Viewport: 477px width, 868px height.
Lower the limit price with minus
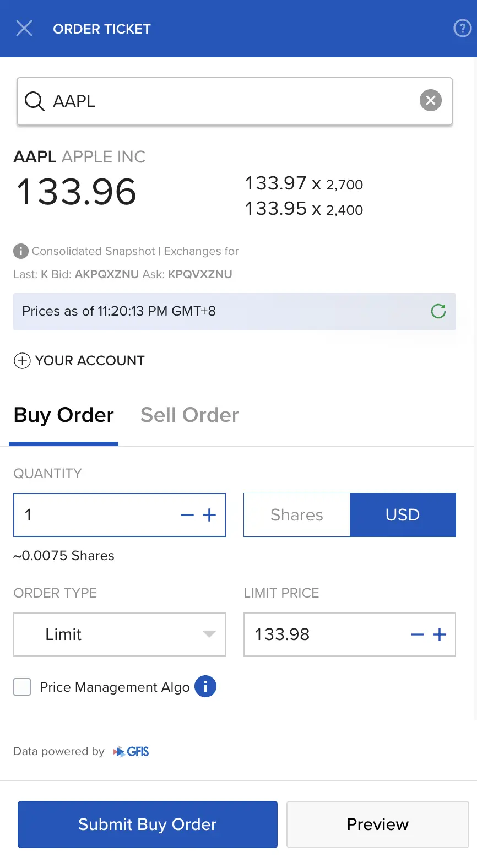(418, 635)
